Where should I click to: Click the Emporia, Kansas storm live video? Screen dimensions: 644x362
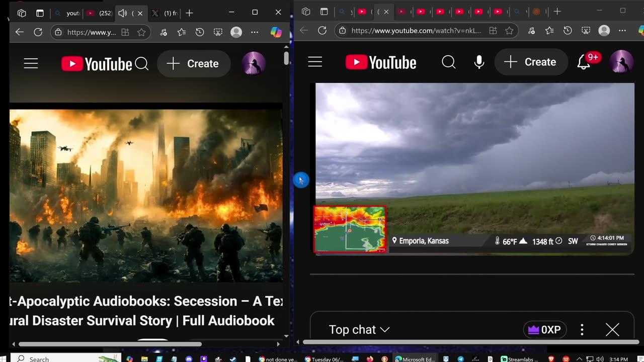[475, 169]
